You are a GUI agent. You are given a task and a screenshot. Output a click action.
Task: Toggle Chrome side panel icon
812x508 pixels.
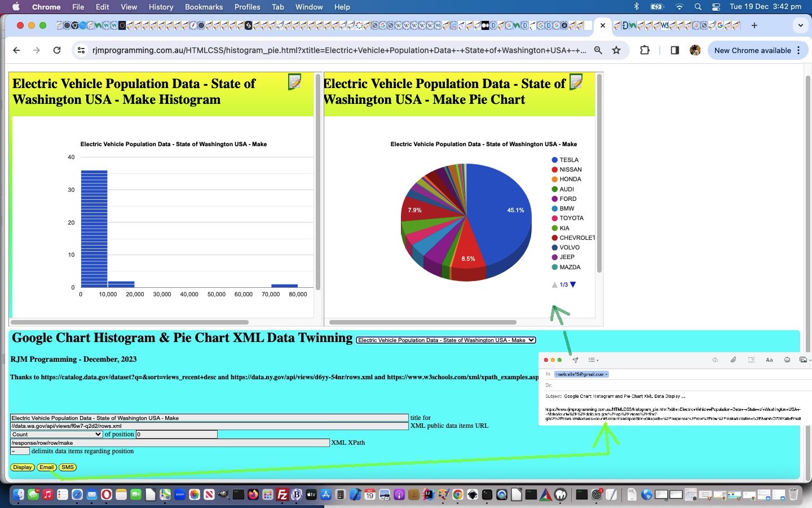tap(674, 50)
